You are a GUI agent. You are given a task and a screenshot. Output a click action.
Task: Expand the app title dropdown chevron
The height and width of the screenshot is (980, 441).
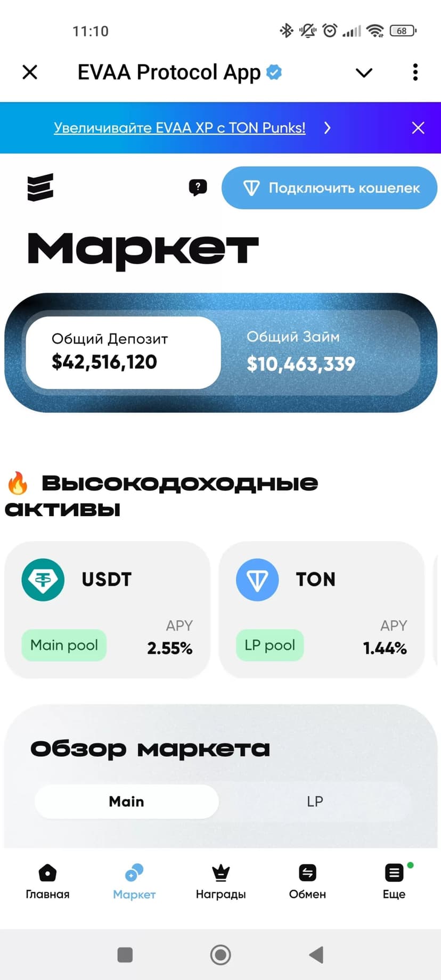coord(364,72)
